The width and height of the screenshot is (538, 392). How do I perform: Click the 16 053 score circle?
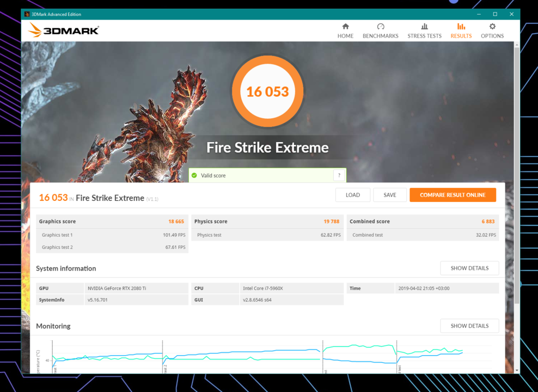pos(267,91)
